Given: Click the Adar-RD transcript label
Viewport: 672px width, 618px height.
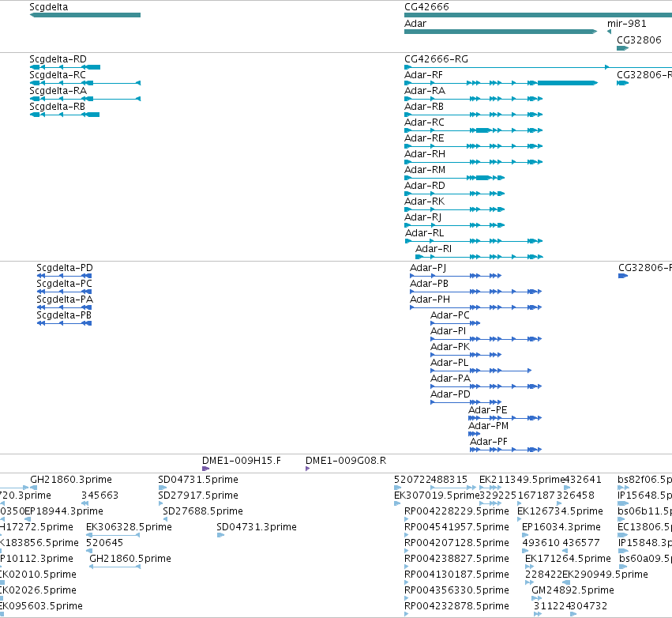Looking at the screenshot, I should (425, 186).
